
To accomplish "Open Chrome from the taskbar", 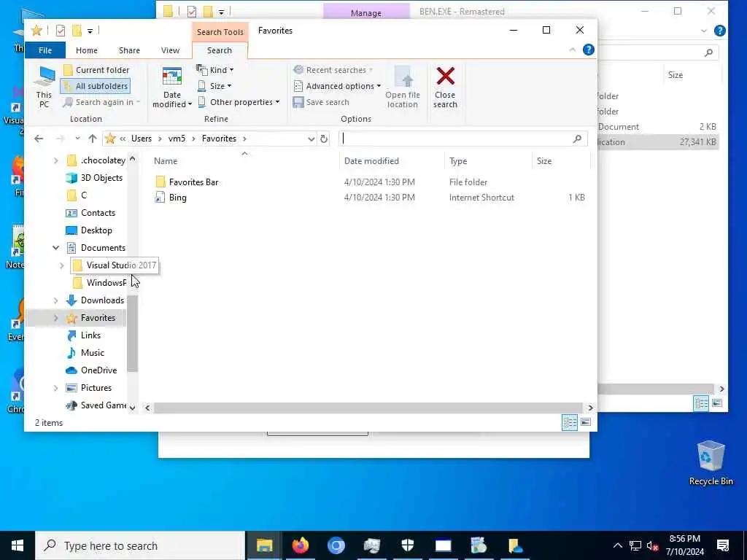I will coord(336,545).
